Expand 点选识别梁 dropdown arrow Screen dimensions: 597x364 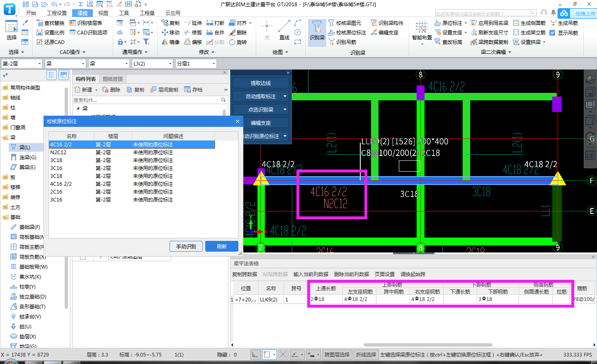click(x=285, y=109)
